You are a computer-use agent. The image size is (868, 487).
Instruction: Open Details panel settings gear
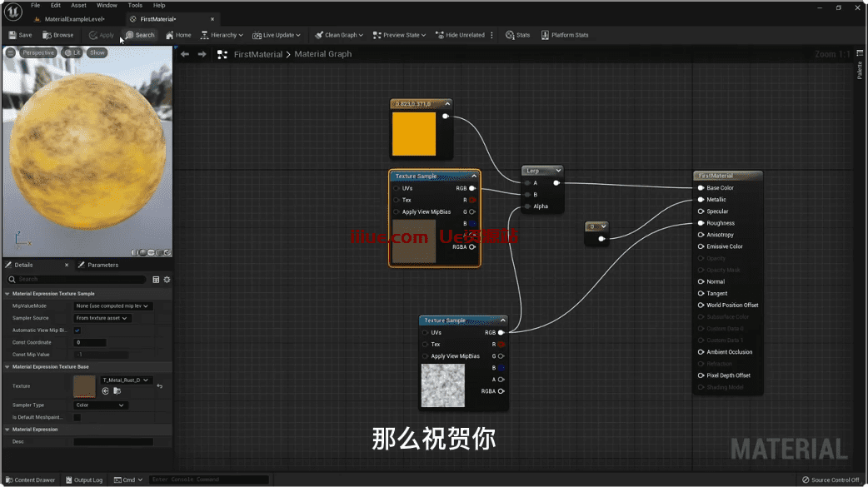tap(167, 280)
